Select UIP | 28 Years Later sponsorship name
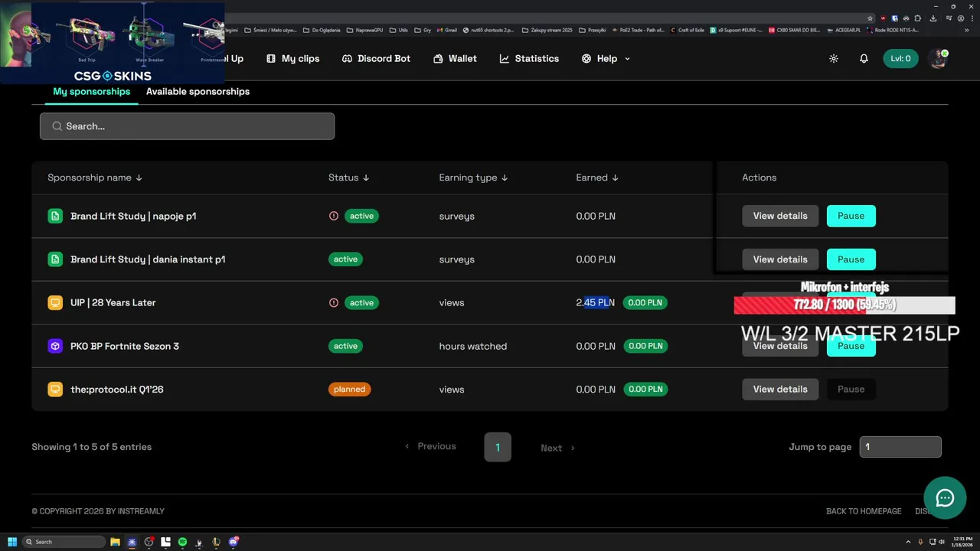The width and height of the screenshot is (980, 551). [113, 302]
